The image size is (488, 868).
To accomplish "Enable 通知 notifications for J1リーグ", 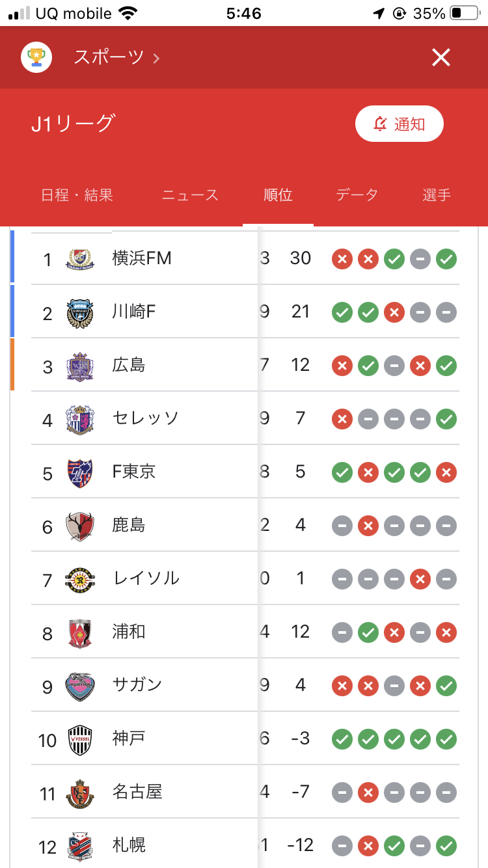I will tap(399, 124).
